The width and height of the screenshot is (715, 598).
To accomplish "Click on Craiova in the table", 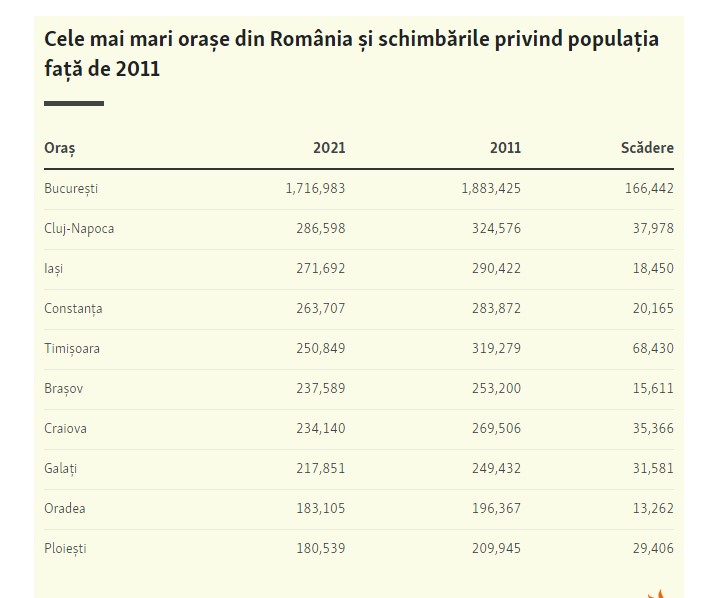I will point(65,428).
